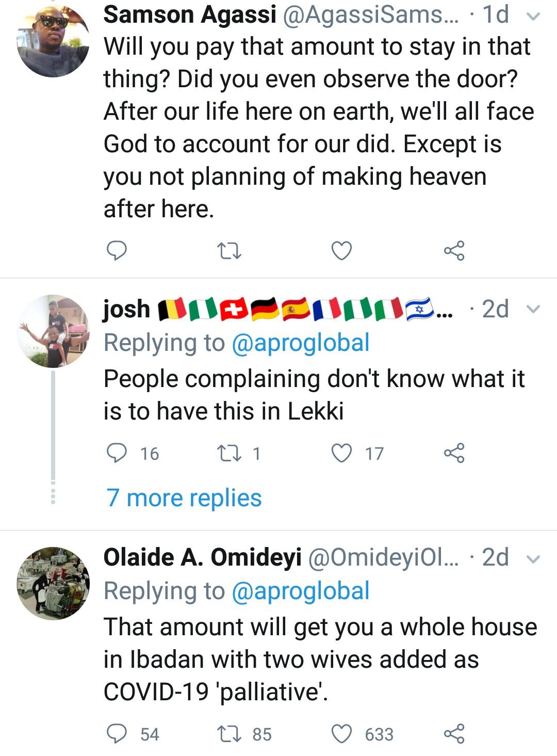Open options chevron on Samson Agassi's tweet
Screen dimensions: 557x756
[x=533, y=16]
